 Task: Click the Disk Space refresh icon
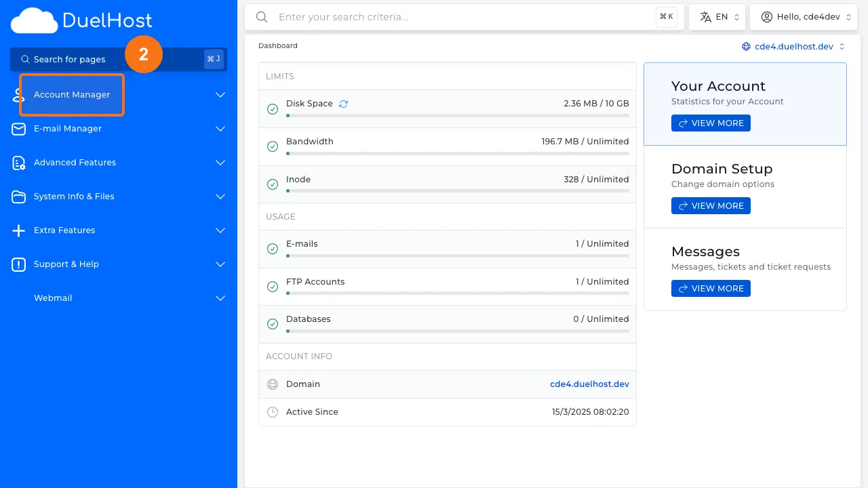[343, 103]
